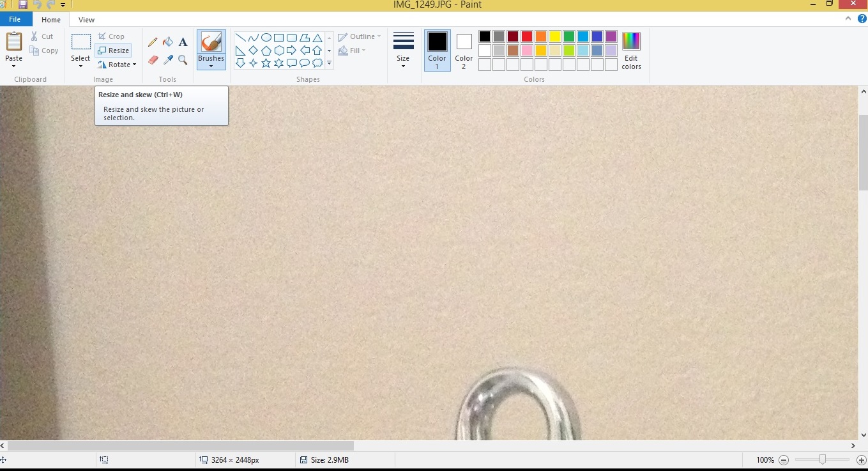Click the Save icon in title bar
Viewport: 868px width, 471px height.
pos(23,4)
